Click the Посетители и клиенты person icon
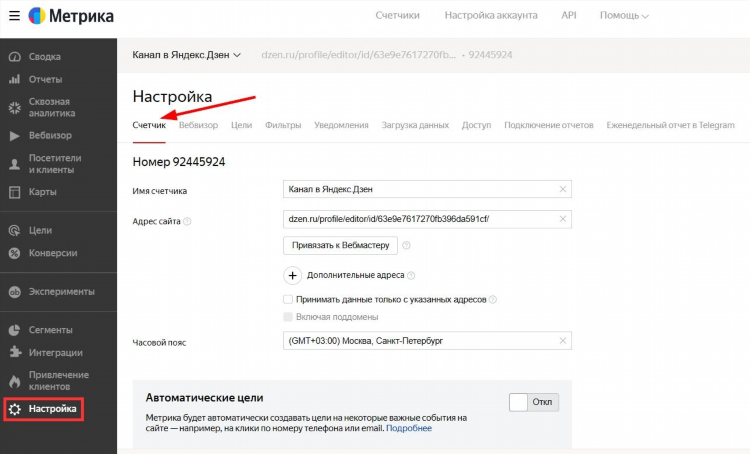Image resolution: width=750 pixels, height=454 pixels. (x=15, y=164)
